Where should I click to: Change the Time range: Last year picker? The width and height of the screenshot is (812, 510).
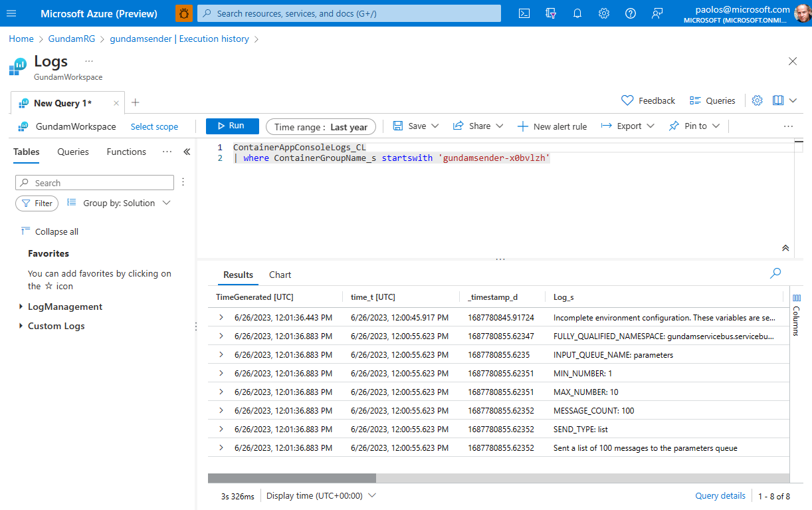pyautogui.click(x=321, y=127)
